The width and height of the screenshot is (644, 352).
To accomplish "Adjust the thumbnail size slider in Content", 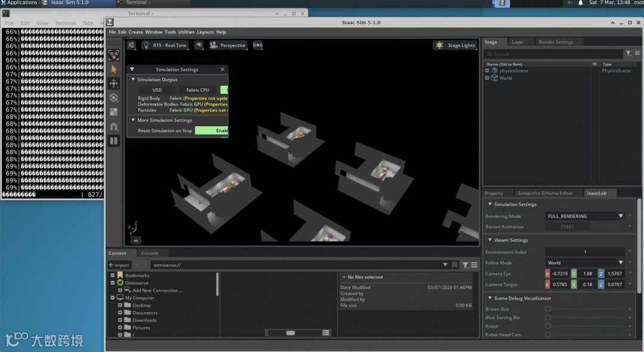I will [x=290, y=333].
